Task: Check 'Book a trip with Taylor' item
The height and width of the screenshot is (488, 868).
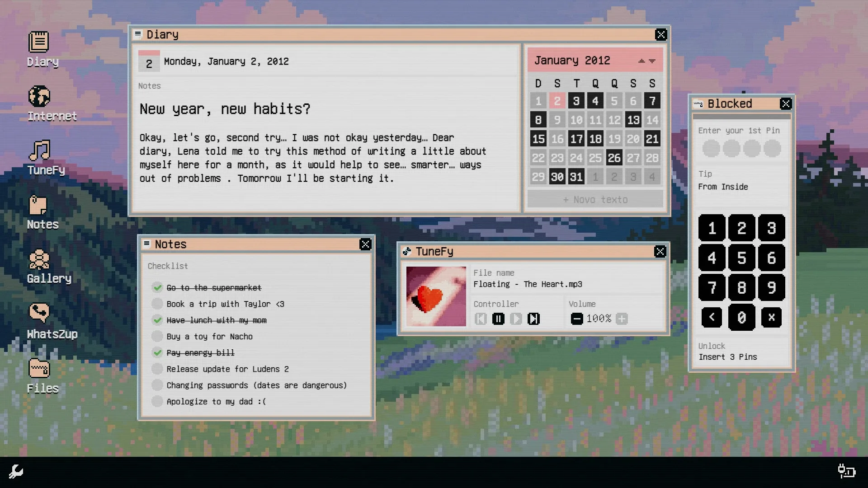Action: click(157, 304)
